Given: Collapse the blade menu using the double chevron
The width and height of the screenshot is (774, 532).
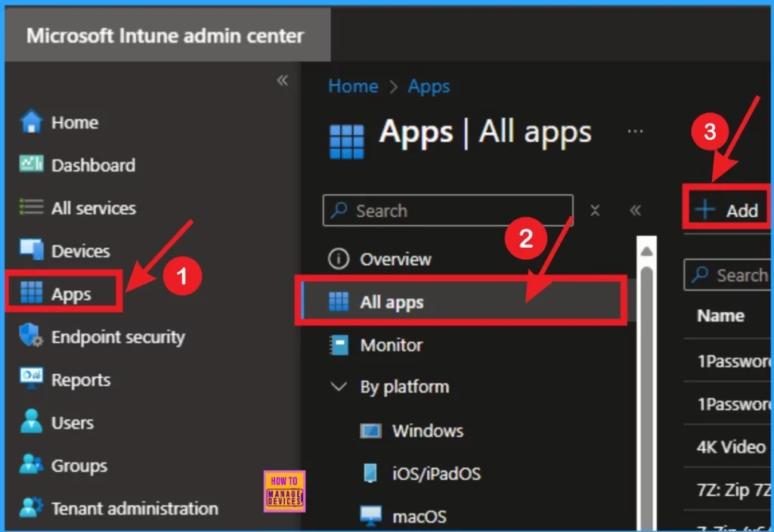Looking at the screenshot, I should pos(635,211).
